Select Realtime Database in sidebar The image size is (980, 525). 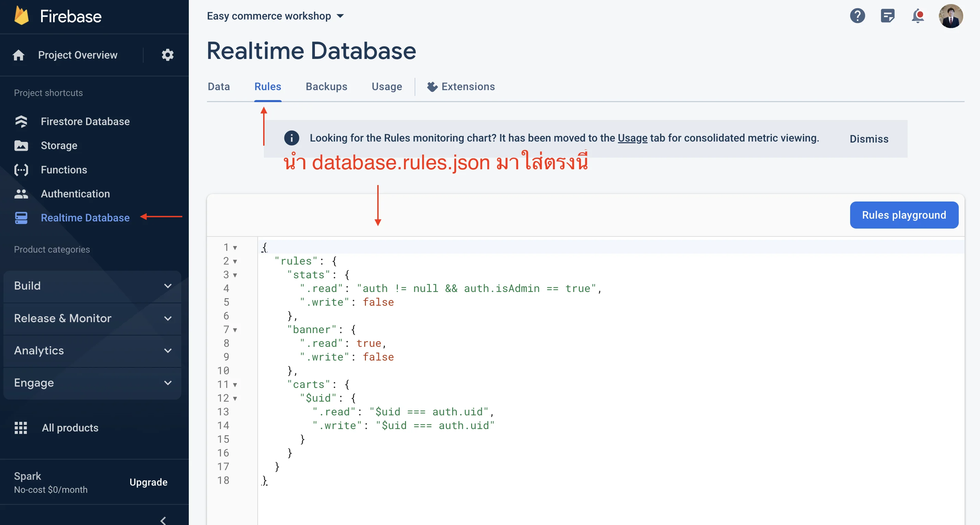point(85,218)
